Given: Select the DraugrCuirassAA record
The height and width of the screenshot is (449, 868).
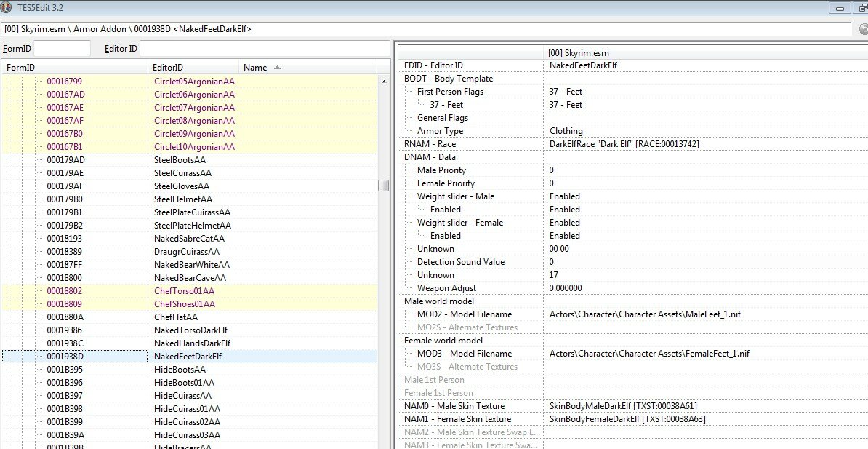Looking at the screenshot, I should point(189,252).
